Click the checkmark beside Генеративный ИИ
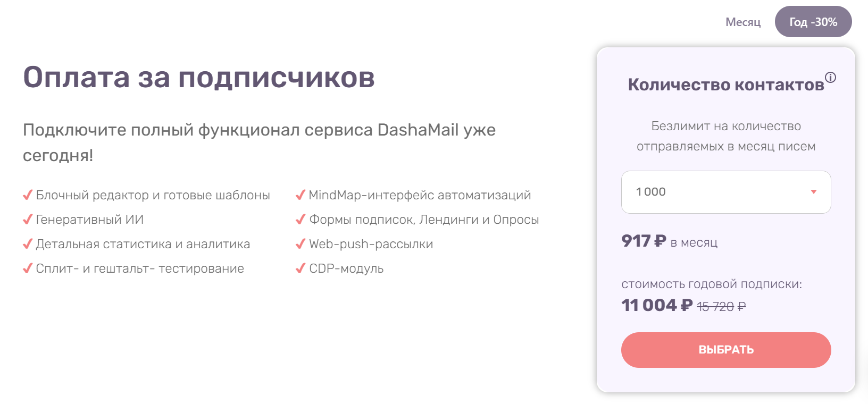Viewport: 868px width, 404px height. coord(27,219)
